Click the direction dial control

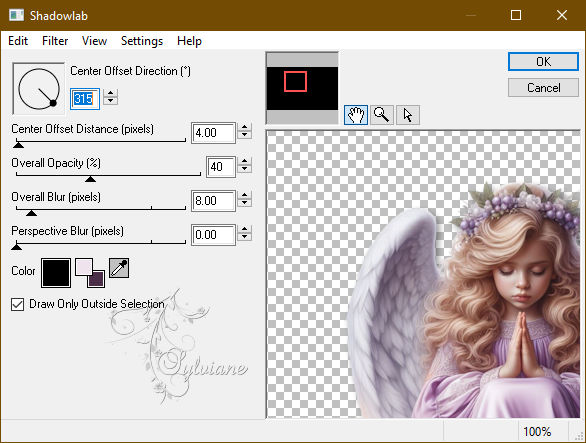(38, 89)
